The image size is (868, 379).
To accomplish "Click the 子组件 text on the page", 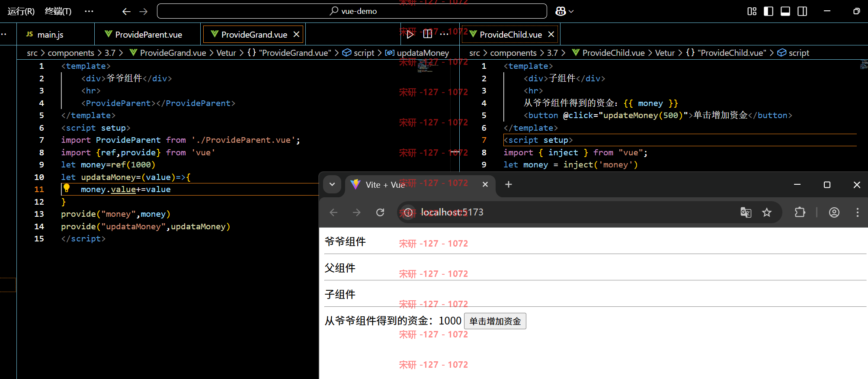I will [340, 294].
